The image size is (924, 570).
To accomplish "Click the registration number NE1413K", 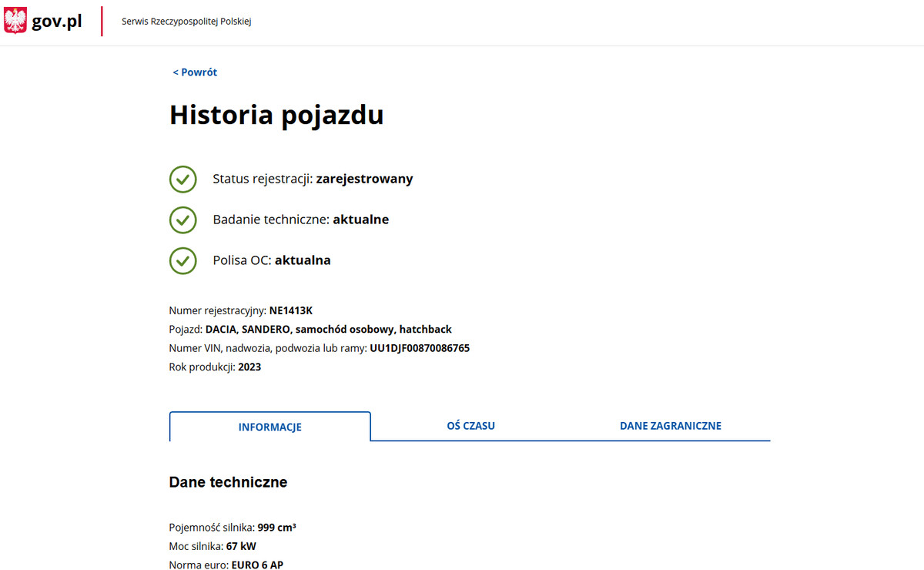I will (291, 310).
